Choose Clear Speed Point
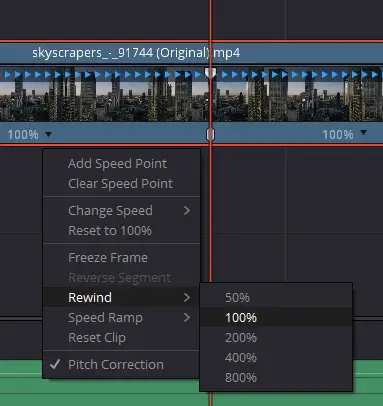Screen dimensions: 383x406 click(x=121, y=184)
